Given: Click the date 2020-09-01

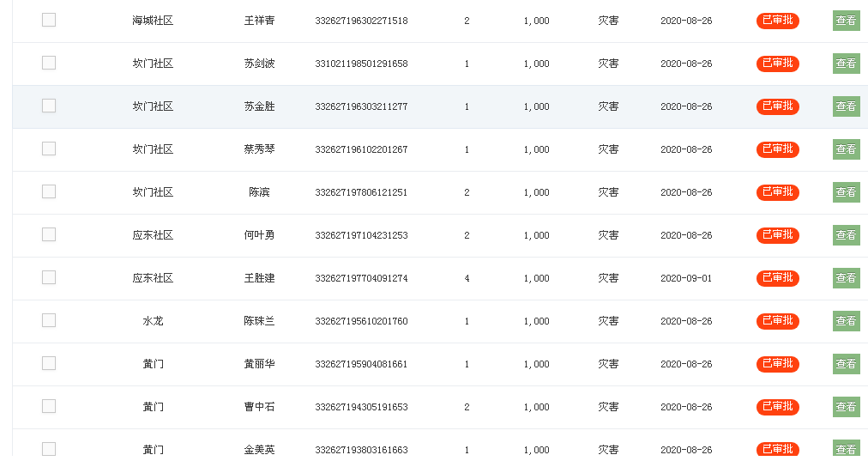Looking at the screenshot, I should [686, 278].
